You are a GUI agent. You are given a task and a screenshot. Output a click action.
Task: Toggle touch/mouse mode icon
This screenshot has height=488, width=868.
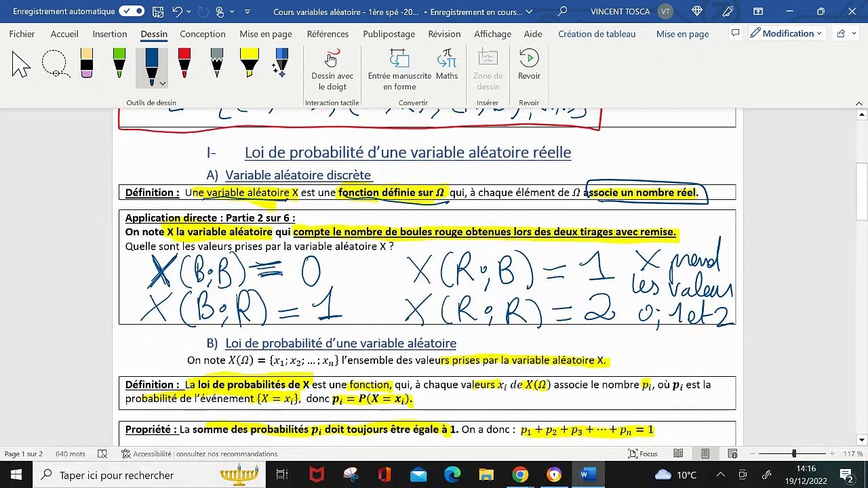(220, 12)
